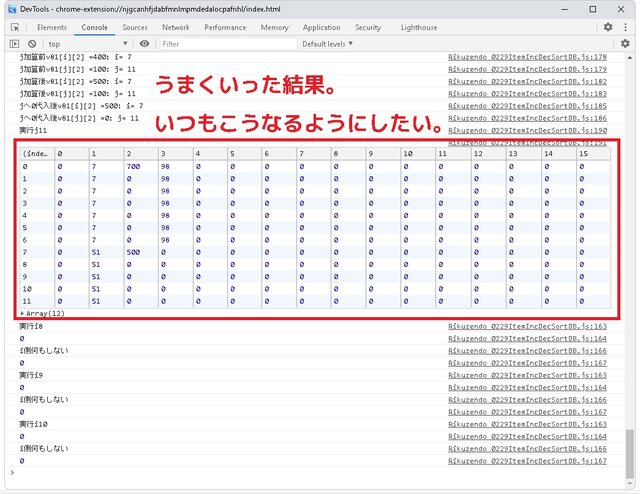Show the console sidebar panel icon
This screenshot has width=640, height=494.
coord(14,44)
